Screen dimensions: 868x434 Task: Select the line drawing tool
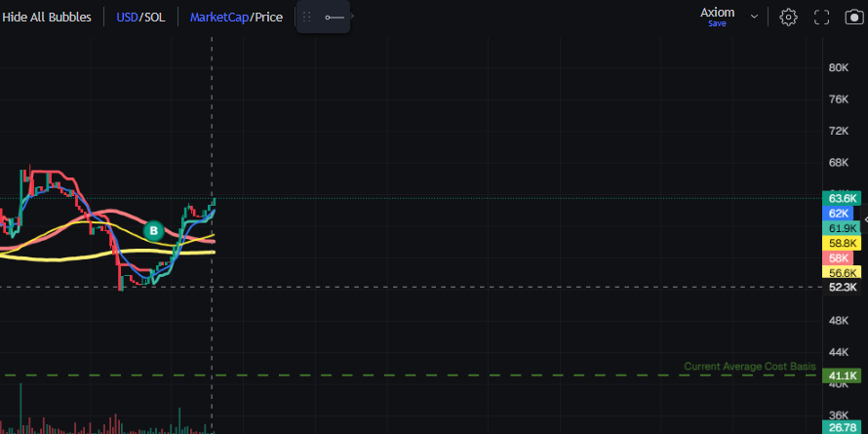(x=335, y=18)
